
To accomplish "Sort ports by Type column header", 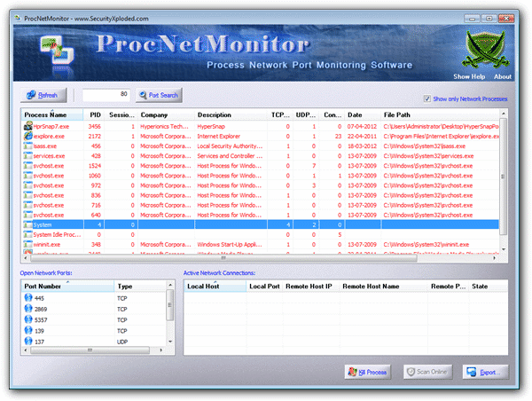I will [140, 287].
